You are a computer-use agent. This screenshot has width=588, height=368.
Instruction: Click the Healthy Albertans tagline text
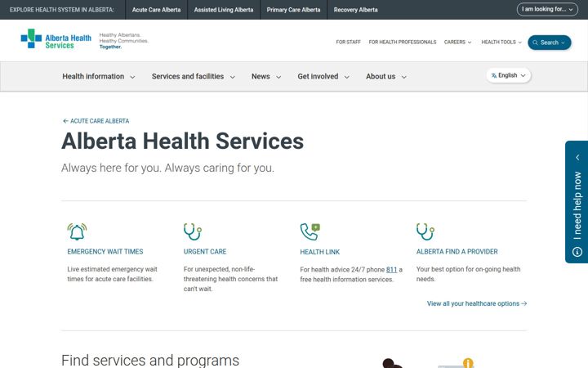(124, 41)
